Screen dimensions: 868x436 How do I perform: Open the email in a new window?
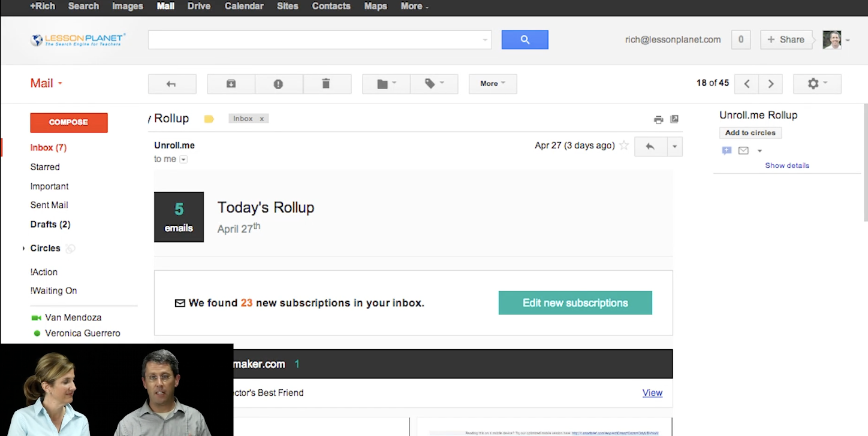point(674,119)
